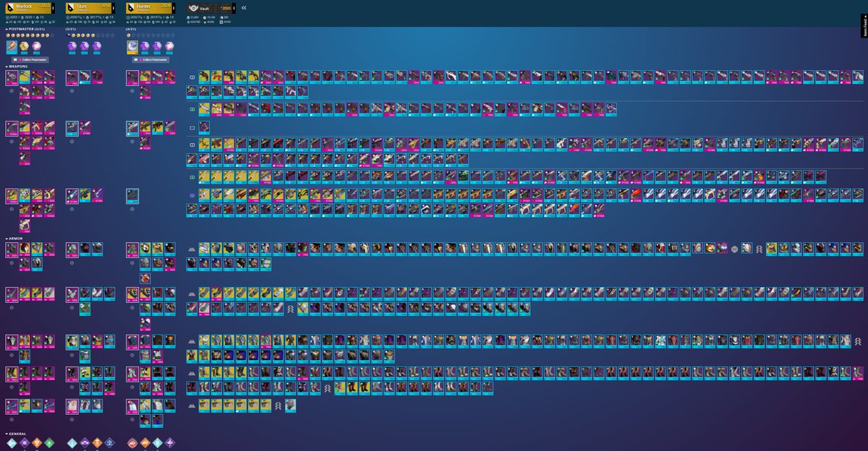Select the last engram in Hunter postmaster

click(x=169, y=46)
